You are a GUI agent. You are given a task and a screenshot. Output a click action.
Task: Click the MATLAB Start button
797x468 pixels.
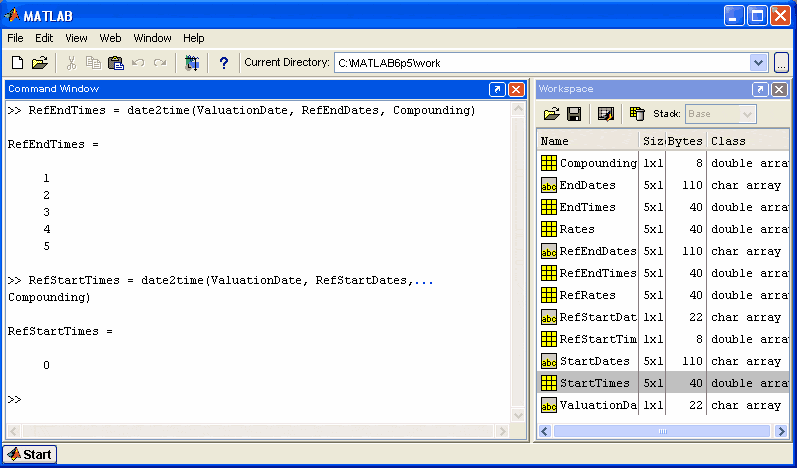(30, 454)
